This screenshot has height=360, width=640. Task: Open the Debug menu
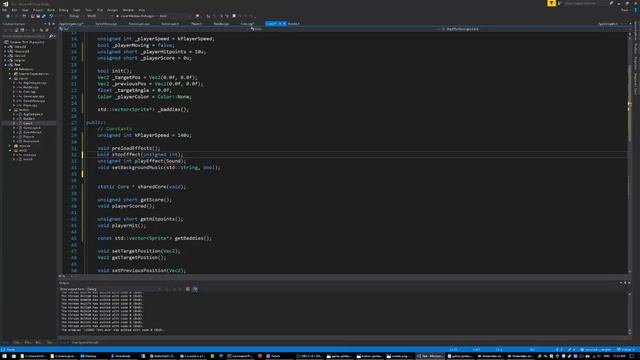(64, 10)
